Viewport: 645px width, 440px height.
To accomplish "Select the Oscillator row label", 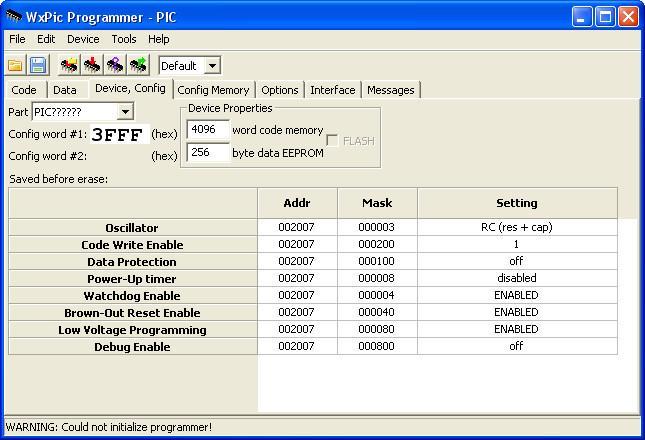I will pos(132,227).
